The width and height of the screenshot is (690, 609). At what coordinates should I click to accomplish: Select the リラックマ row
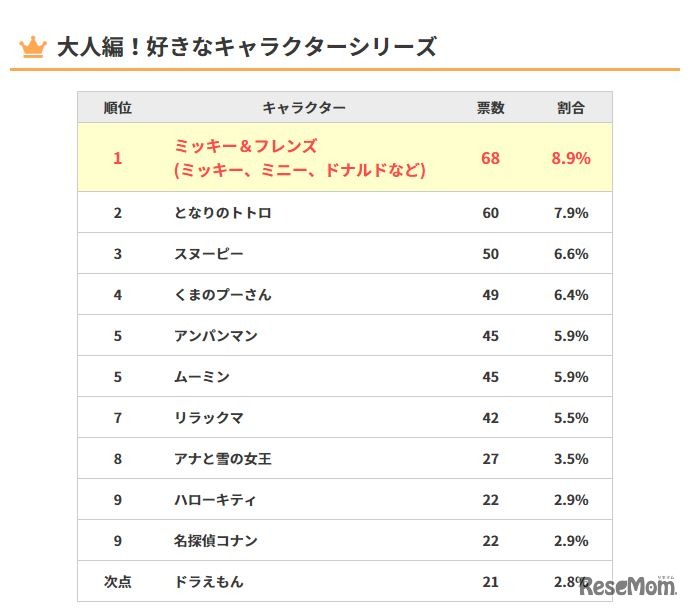coord(208,418)
